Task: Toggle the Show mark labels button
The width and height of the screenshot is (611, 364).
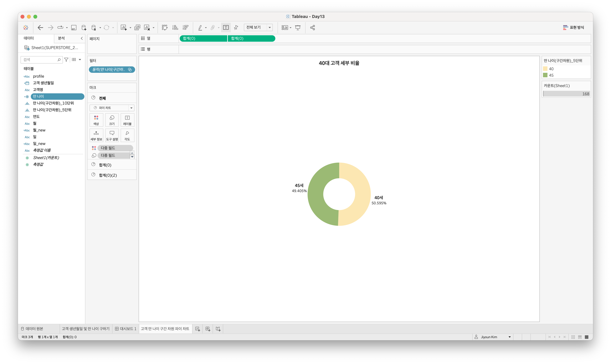Action: click(x=226, y=27)
